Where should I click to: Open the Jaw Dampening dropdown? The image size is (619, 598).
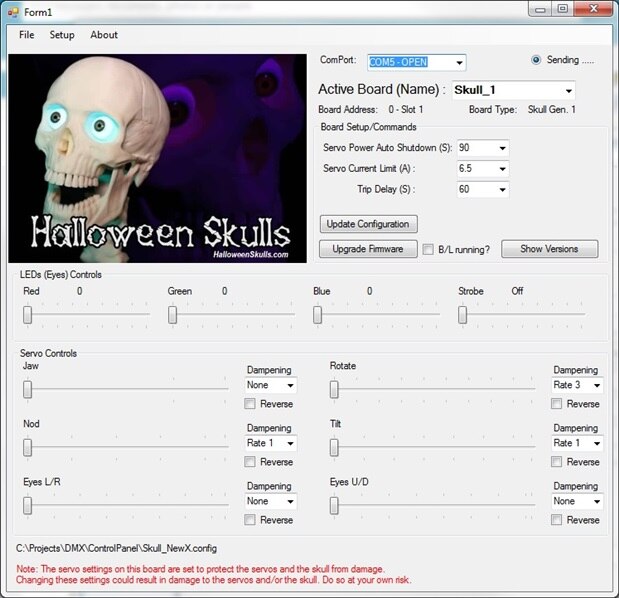pos(270,385)
